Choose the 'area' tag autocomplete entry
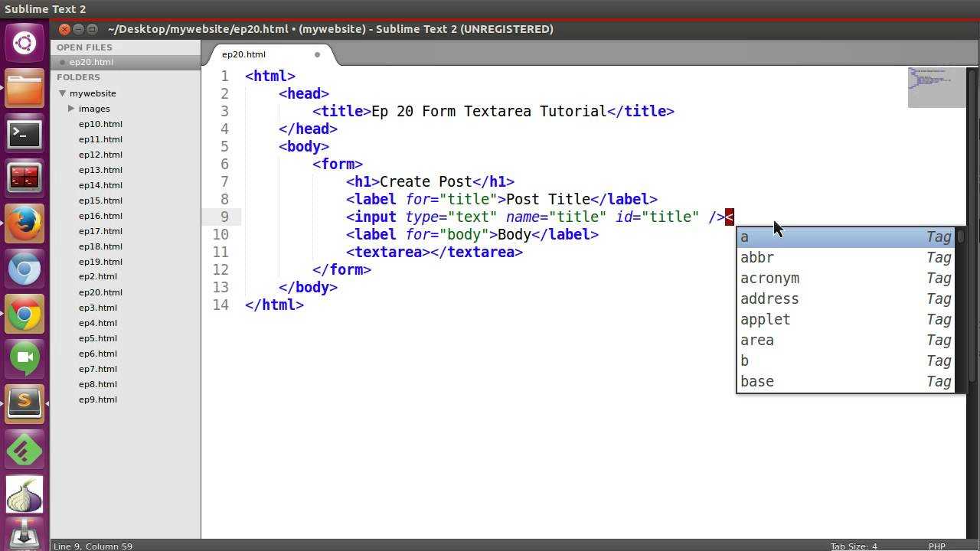The image size is (980, 551). (846, 341)
